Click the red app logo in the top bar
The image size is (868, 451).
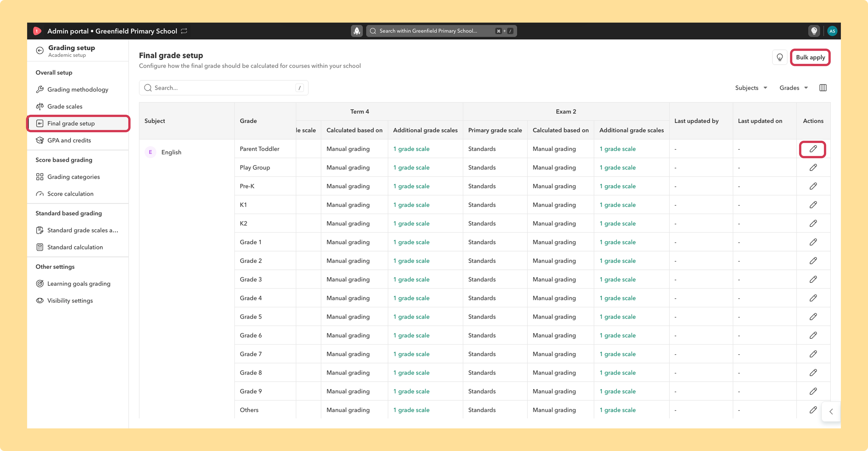click(x=37, y=31)
